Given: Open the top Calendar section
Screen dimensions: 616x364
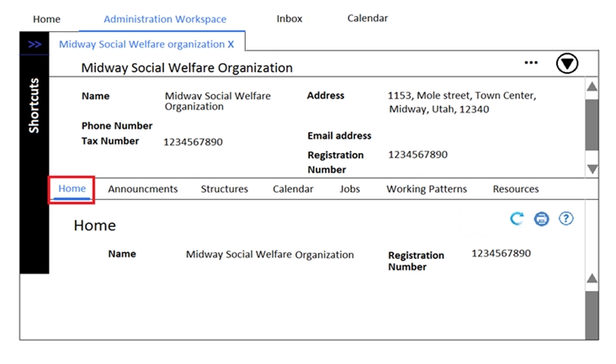Looking at the screenshot, I should coord(368,18).
